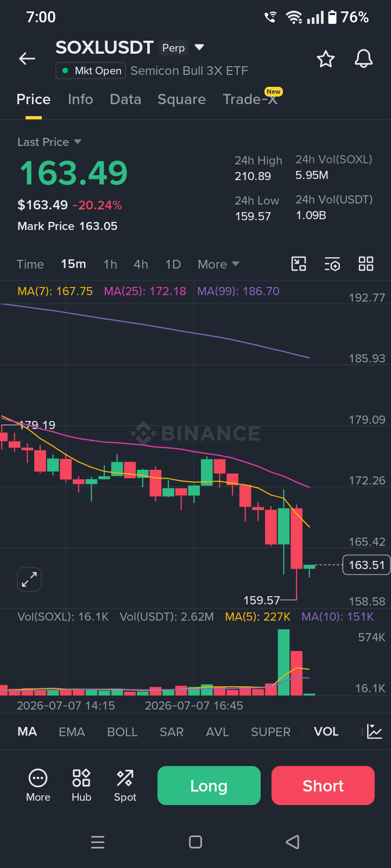Tap the MA(99): 186.70 legend
Viewport: 391px width, 868px height.
point(238,291)
